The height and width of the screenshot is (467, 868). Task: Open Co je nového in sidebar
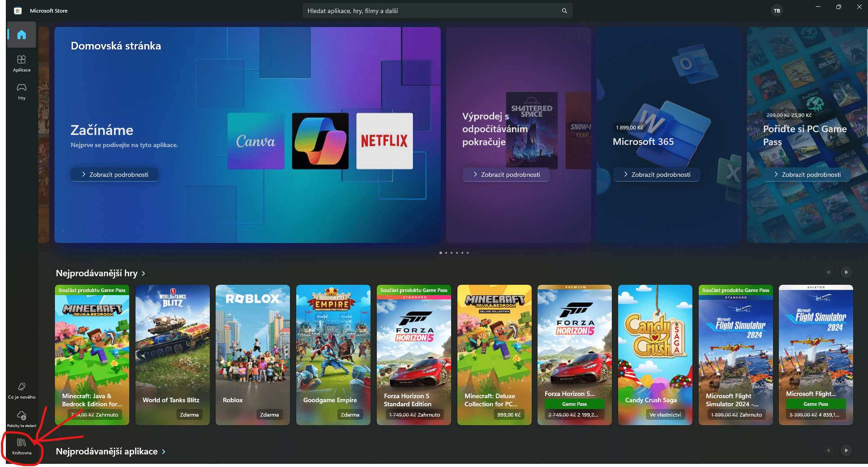tap(22, 391)
